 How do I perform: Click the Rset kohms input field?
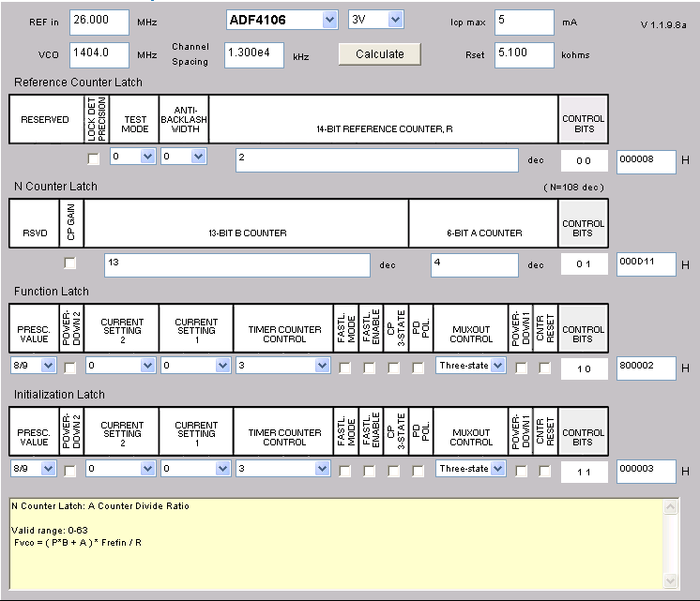[x=525, y=55]
